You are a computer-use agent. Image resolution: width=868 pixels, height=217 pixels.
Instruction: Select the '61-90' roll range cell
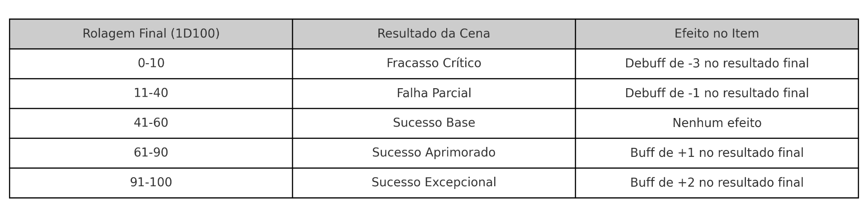coord(151,153)
